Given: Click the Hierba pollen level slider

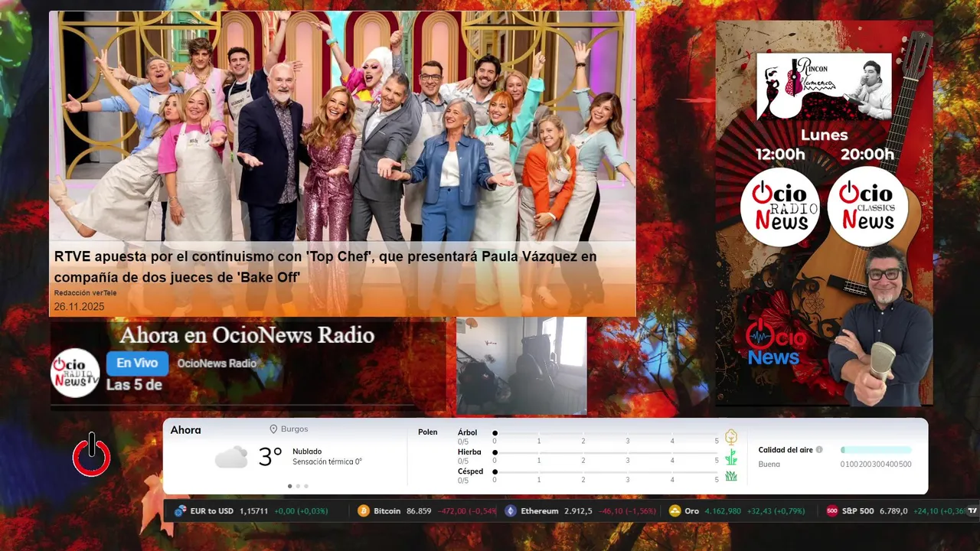Looking at the screenshot, I should click(606, 453).
